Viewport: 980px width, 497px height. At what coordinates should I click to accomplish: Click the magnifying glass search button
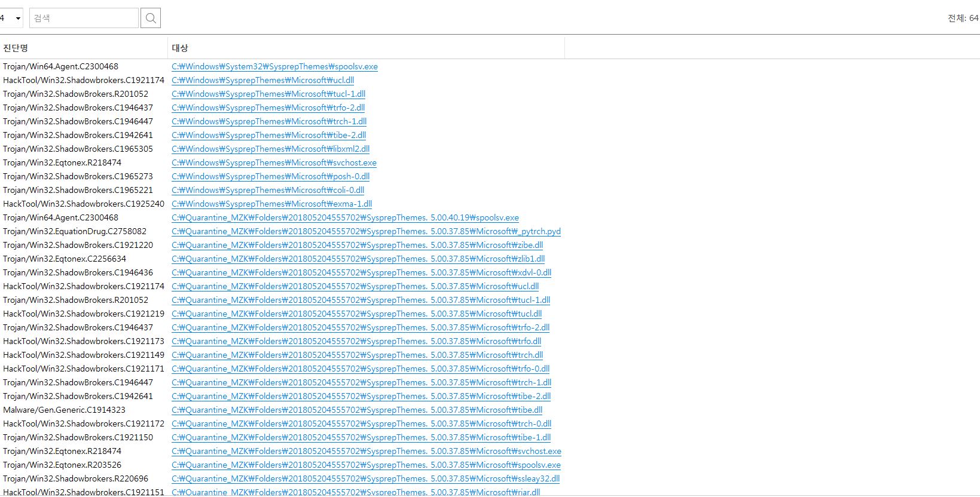(x=151, y=18)
